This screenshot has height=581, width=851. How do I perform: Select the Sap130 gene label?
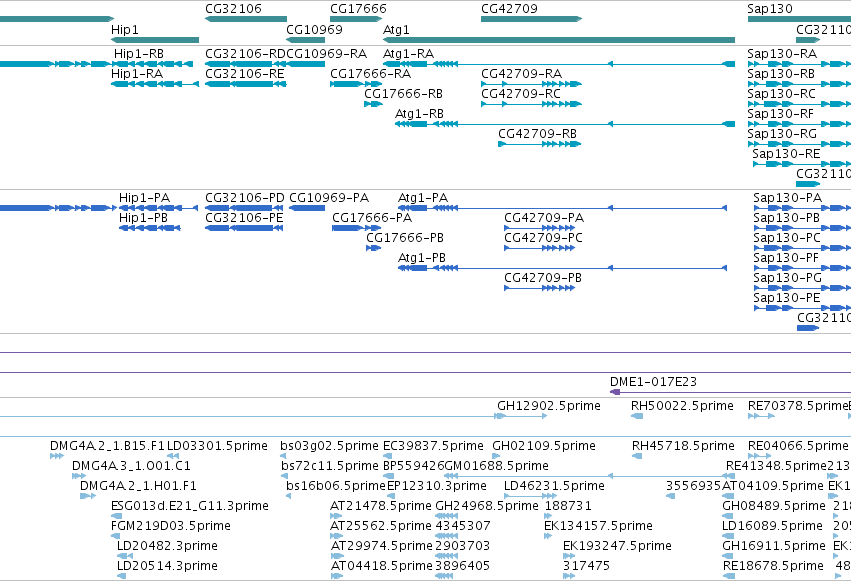click(x=770, y=9)
